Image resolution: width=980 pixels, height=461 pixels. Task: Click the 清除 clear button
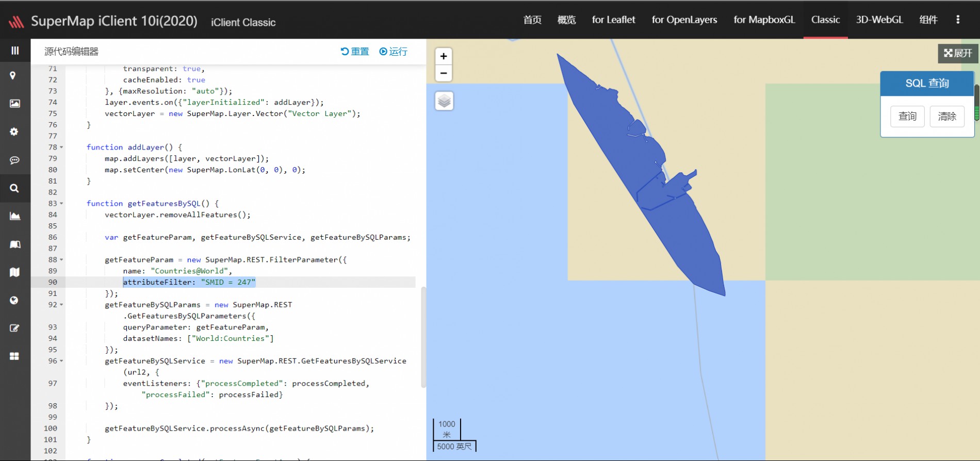point(947,117)
